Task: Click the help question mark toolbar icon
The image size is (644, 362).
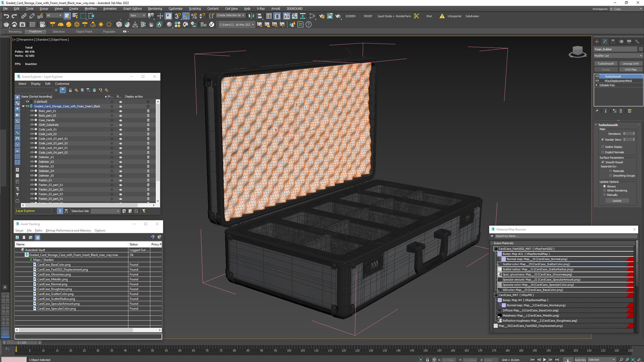Action: pyautogui.click(x=309, y=24)
